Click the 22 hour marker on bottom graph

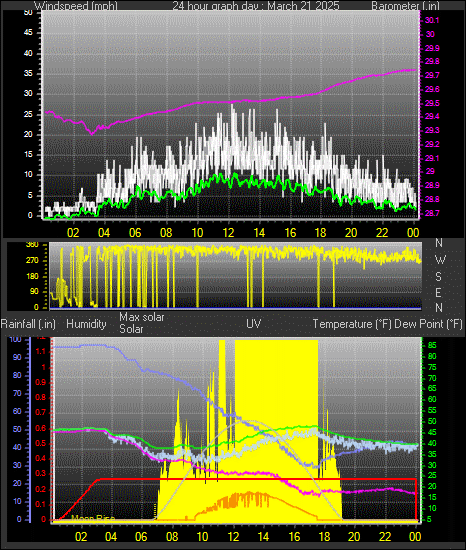pos(385,536)
